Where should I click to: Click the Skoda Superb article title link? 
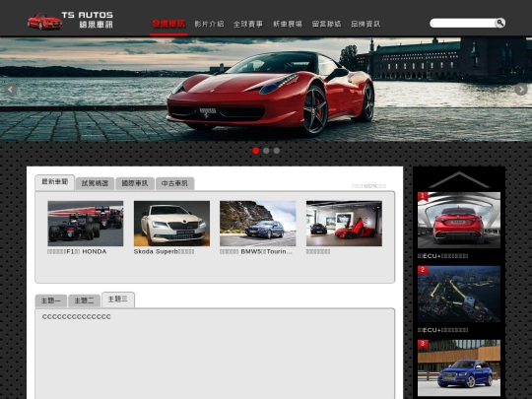click(164, 252)
